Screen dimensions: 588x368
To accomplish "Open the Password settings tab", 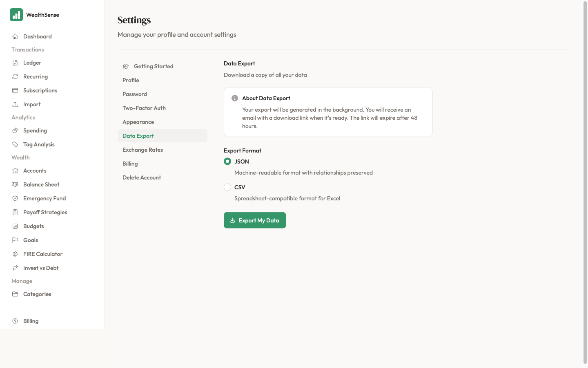I will tap(163, 94).
